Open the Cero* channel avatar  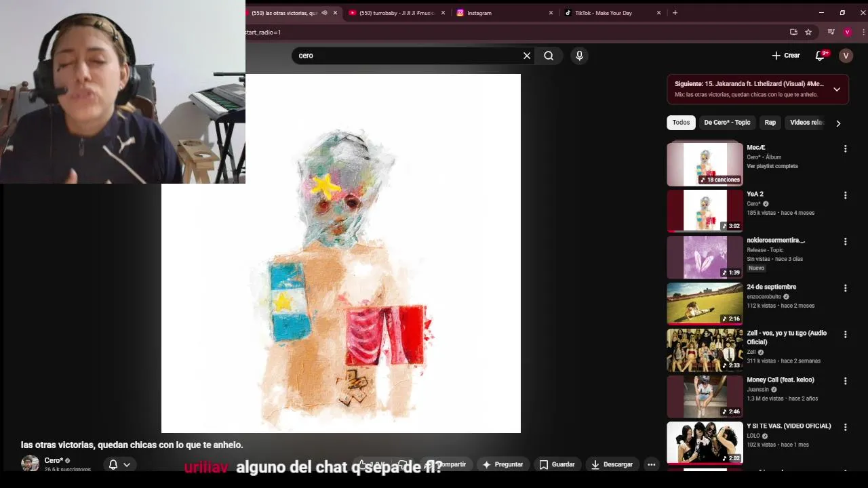tap(30, 464)
